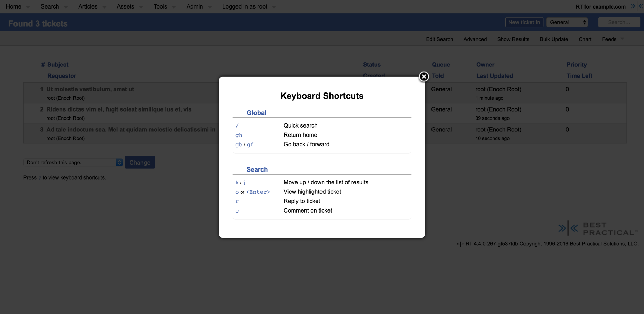Click inside the Search field
The width and height of the screenshot is (644, 314).
click(x=619, y=22)
